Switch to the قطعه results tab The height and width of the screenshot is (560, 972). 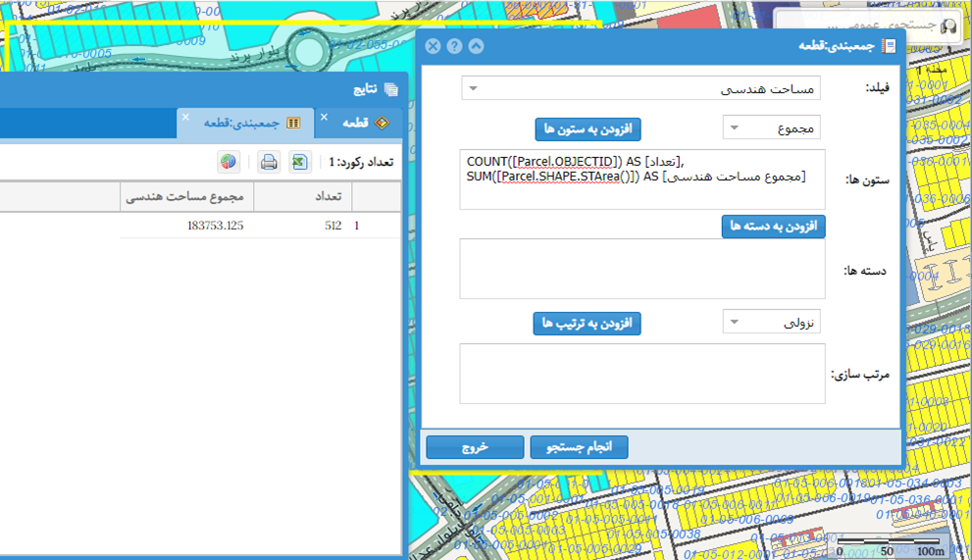coord(361,124)
